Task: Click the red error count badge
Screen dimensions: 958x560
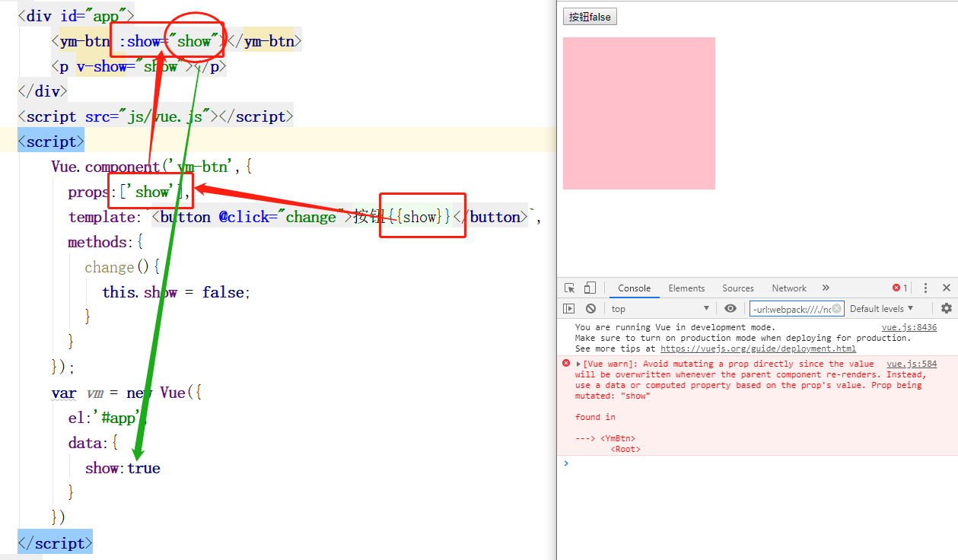Action: click(x=900, y=288)
